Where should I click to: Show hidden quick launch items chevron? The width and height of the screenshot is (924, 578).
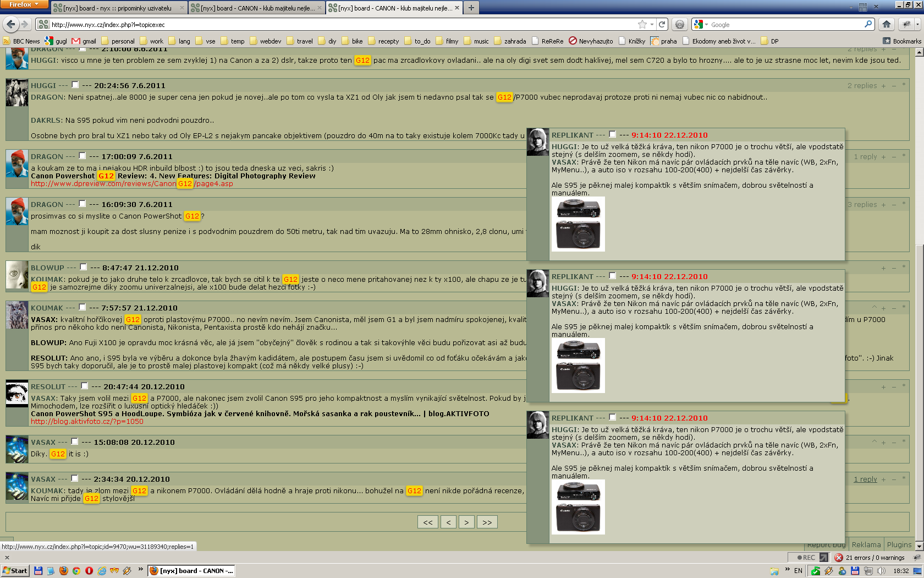pyautogui.click(x=140, y=569)
